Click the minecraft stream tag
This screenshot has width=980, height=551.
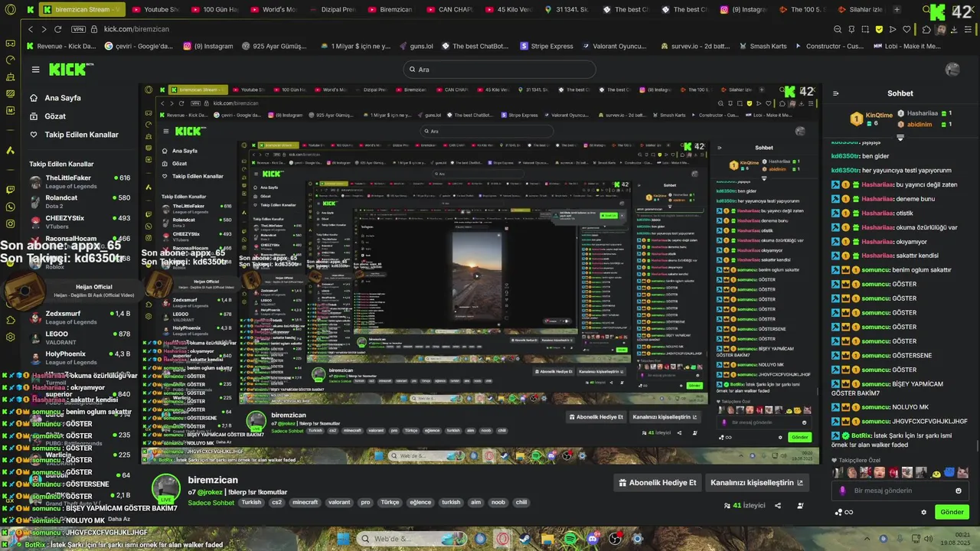[x=305, y=503]
